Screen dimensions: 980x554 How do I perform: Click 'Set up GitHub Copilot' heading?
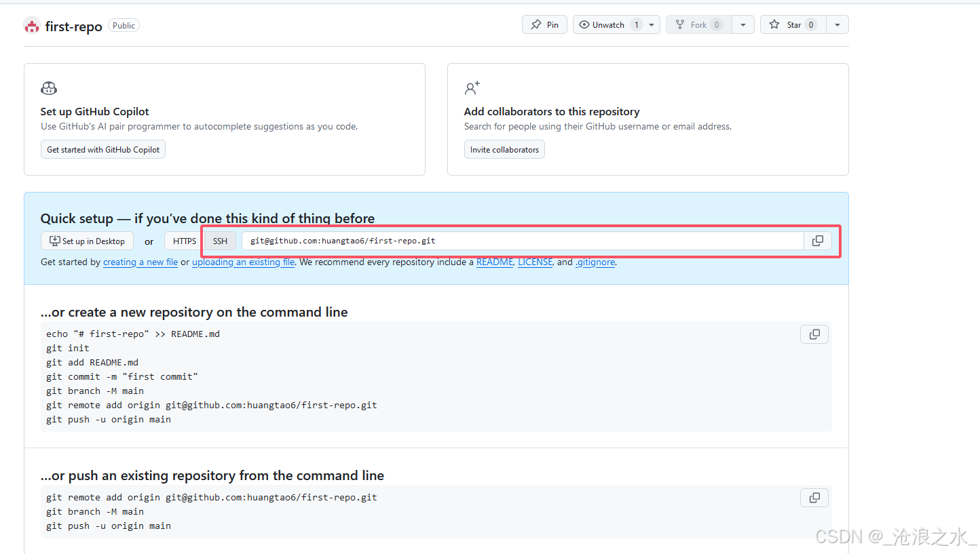[95, 112]
